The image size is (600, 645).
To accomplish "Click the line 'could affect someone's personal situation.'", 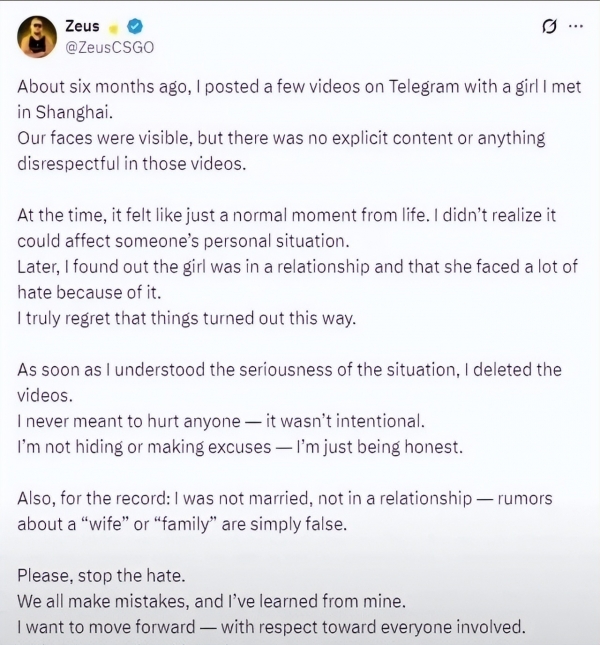I will [183, 241].
